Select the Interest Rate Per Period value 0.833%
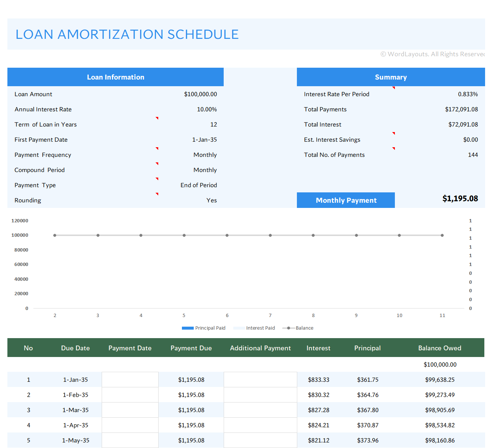Screen dimensions: 491x448 [468, 94]
